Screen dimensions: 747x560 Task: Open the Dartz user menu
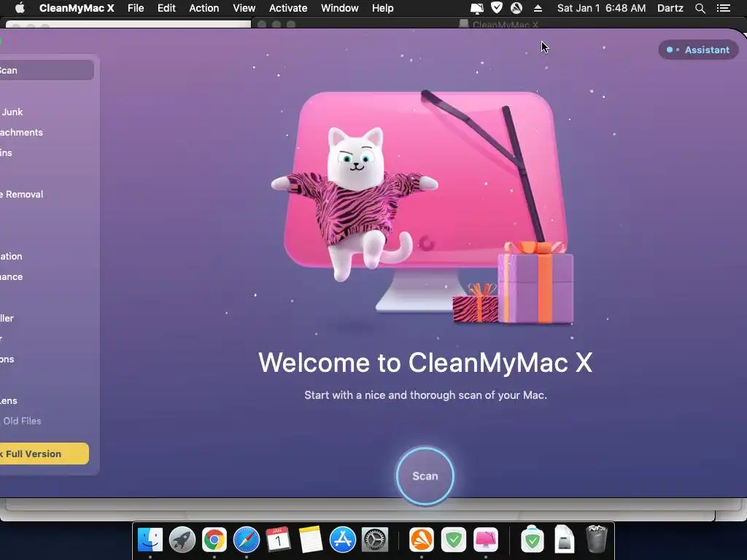coord(670,8)
